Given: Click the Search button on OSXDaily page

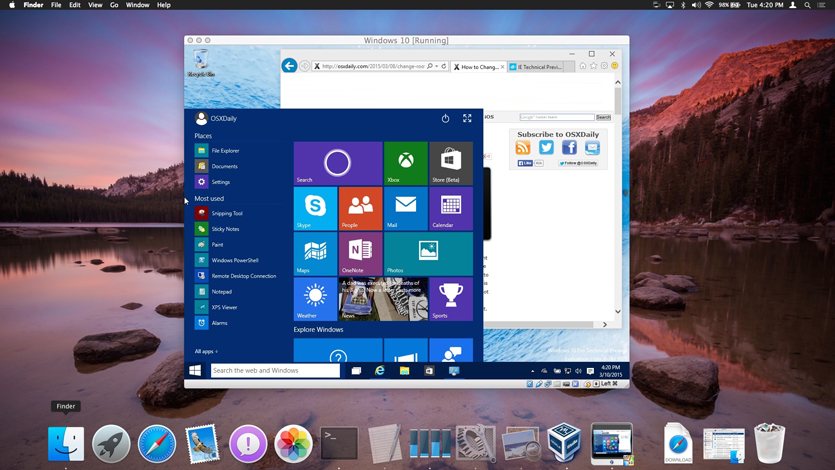Looking at the screenshot, I should tap(603, 117).
